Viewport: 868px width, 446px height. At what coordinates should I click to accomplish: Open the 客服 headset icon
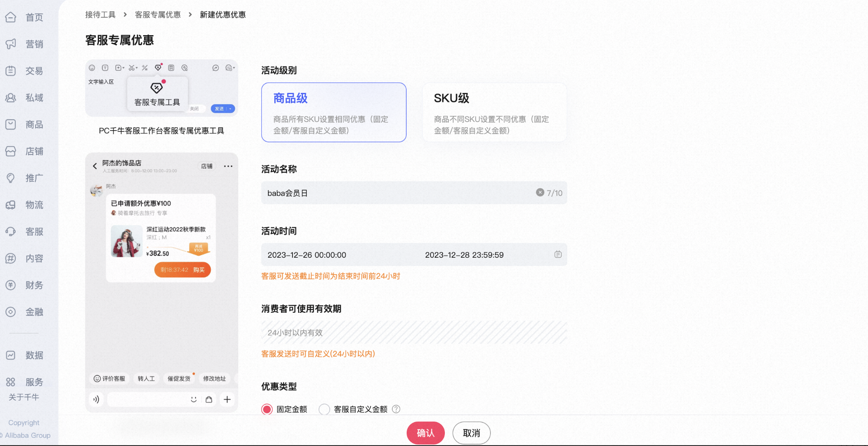click(11, 232)
